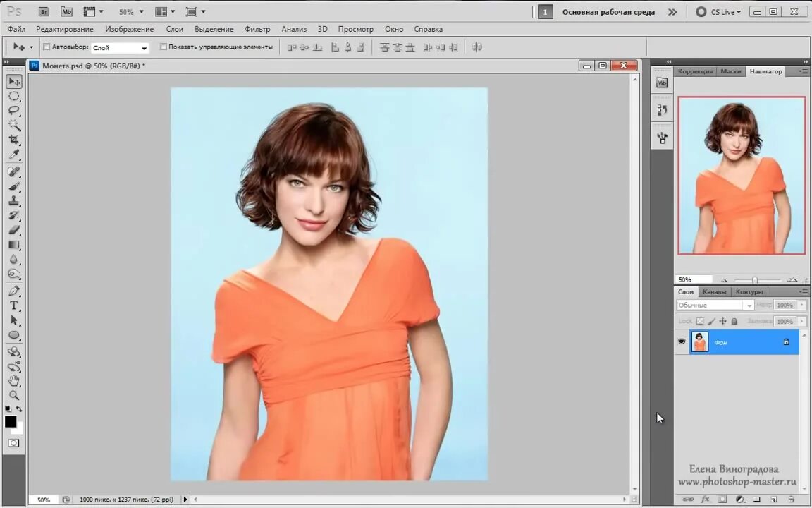Open the Файл menu
This screenshot has width=812, height=508.
point(17,29)
